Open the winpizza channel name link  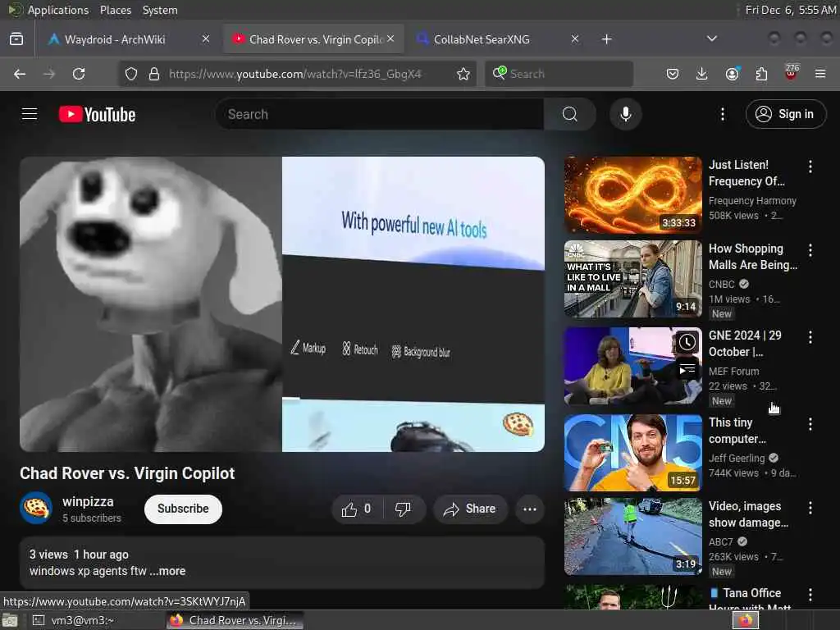(x=88, y=501)
